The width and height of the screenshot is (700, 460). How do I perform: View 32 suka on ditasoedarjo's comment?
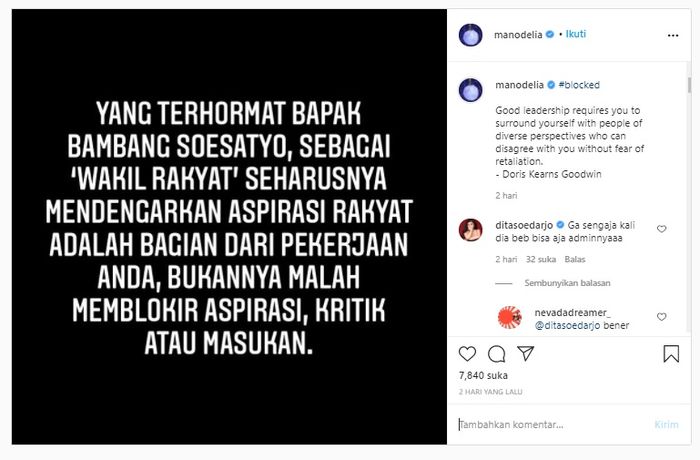(541, 259)
